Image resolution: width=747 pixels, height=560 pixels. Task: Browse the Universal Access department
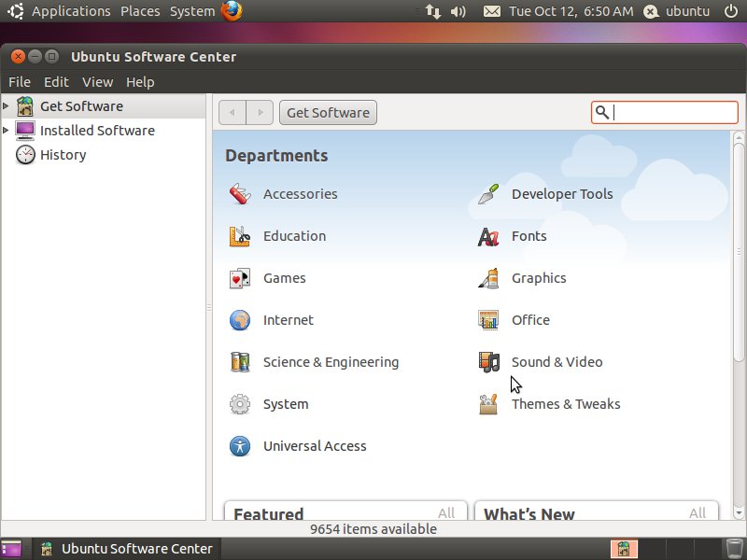point(315,446)
